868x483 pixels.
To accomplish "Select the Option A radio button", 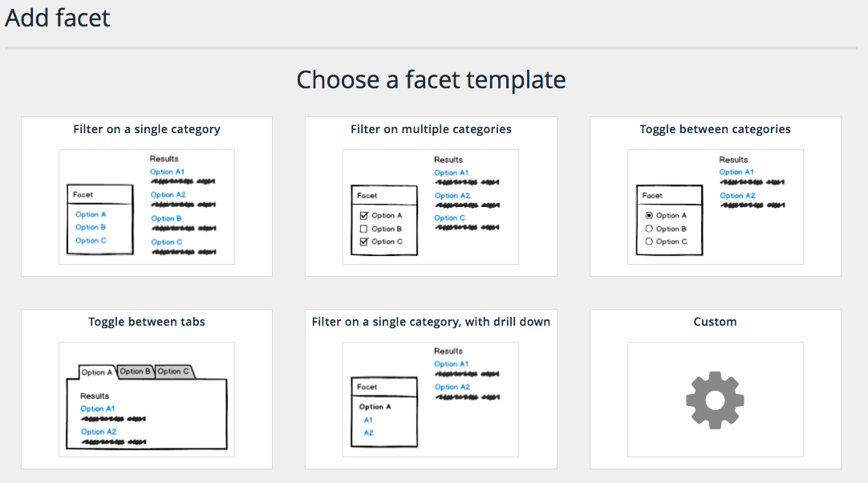I will click(649, 216).
